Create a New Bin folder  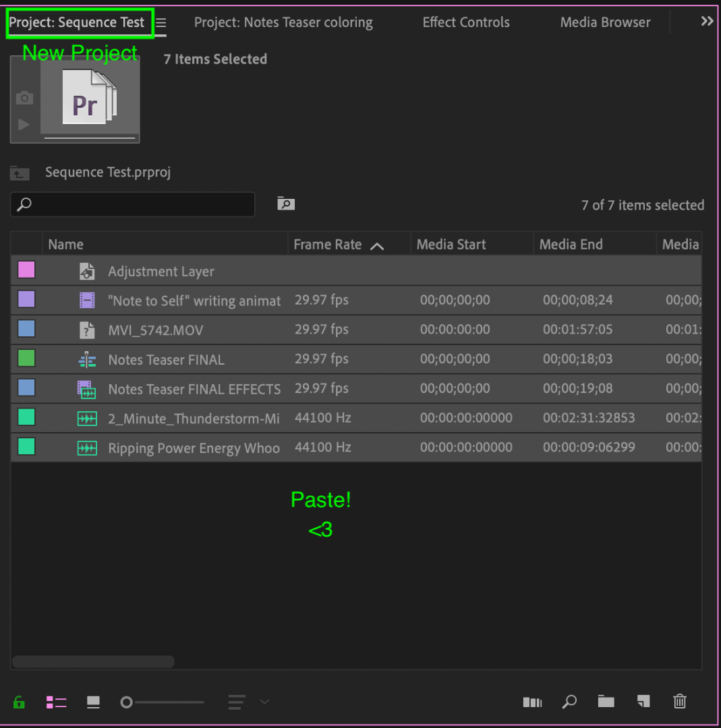coord(606,701)
